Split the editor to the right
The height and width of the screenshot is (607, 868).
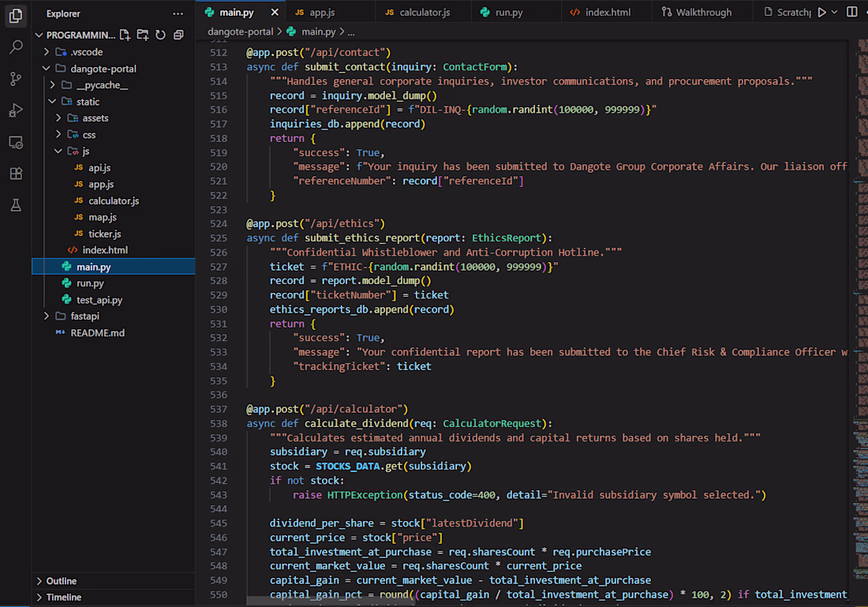tap(852, 12)
